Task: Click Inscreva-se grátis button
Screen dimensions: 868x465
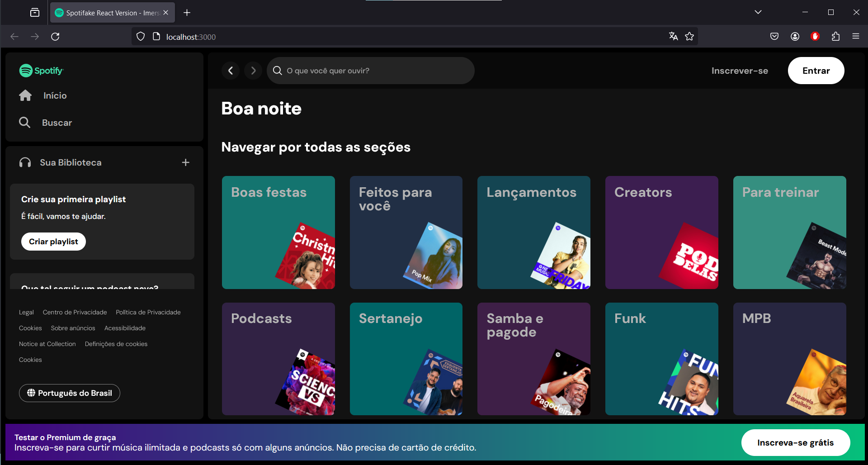Action: pyautogui.click(x=796, y=442)
